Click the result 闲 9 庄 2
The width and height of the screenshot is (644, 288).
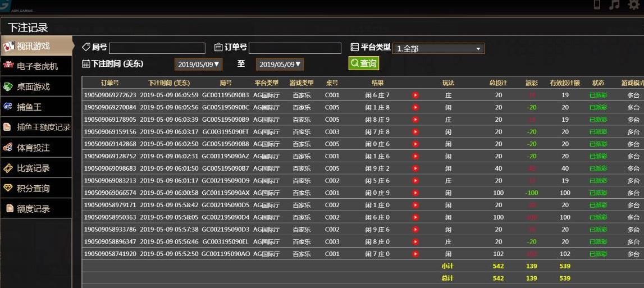[377, 168]
